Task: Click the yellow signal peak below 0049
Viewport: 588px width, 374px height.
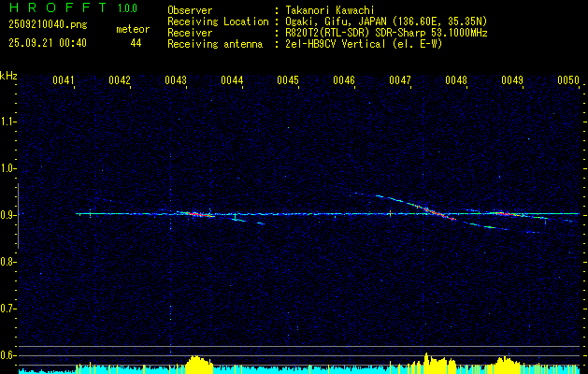Action: pyautogui.click(x=505, y=366)
